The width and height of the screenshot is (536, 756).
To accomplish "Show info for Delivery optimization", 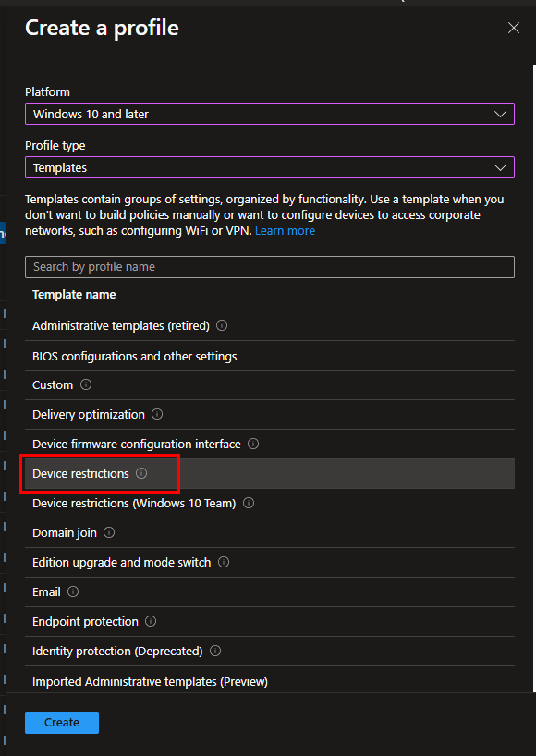I will click(x=157, y=414).
